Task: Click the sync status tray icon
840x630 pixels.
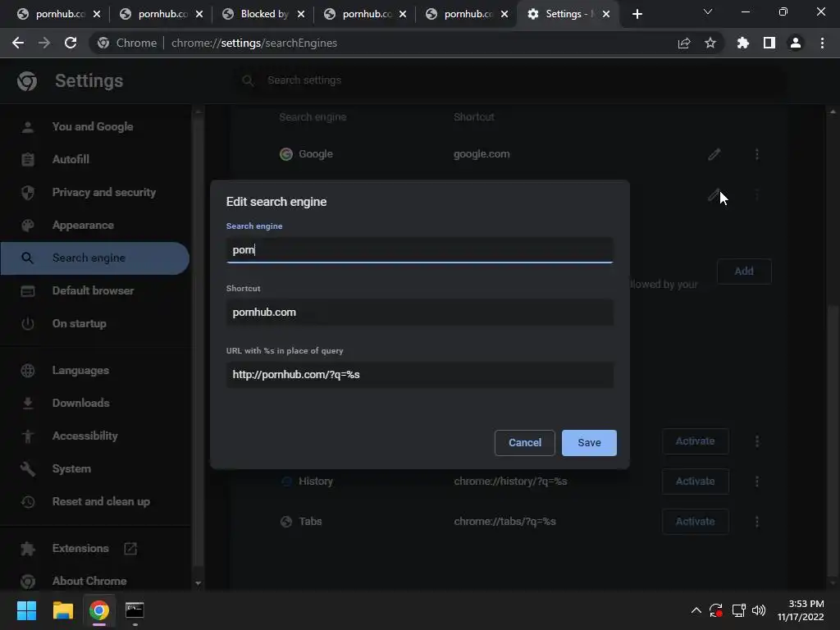Action: [x=716, y=610]
